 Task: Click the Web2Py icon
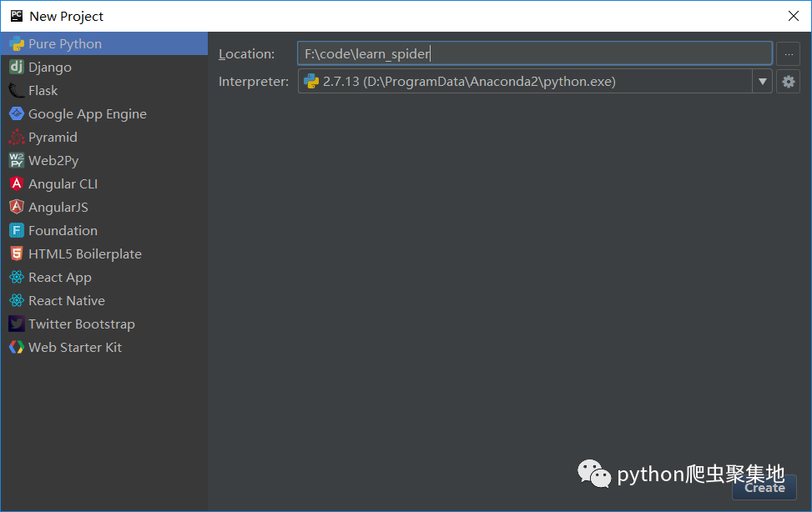click(x=17, y=160)
